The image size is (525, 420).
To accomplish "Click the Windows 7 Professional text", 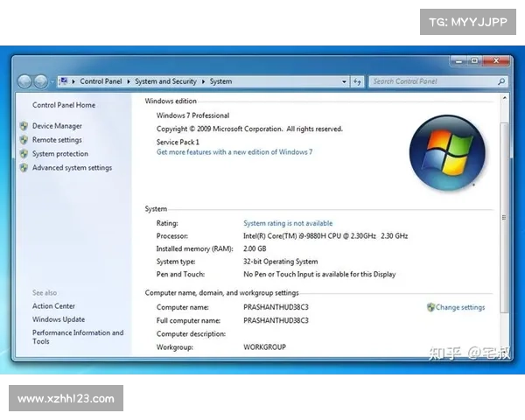I will 192,115.
